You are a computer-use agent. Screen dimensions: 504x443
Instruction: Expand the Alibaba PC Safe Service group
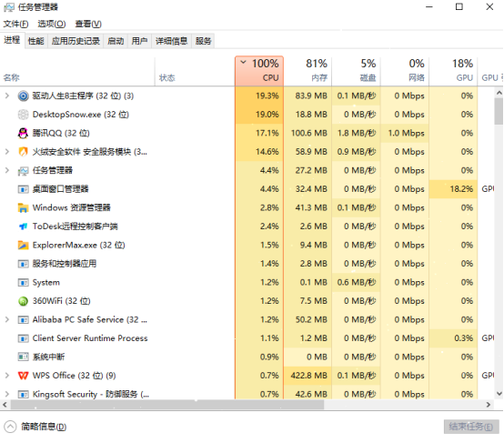point(6,319)
